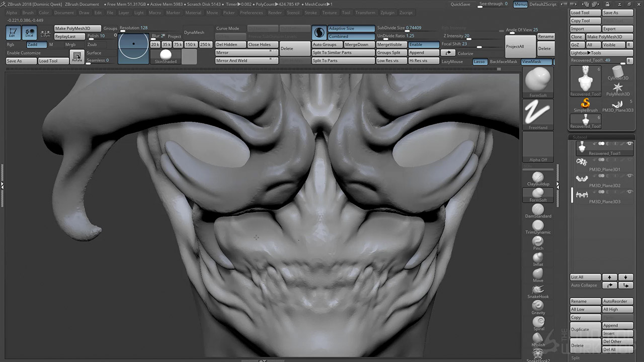The height and width of the screenshot is (362, 644).
Task: Select the SimpleBrush tool thumbnail
Action: click(586, 104)
